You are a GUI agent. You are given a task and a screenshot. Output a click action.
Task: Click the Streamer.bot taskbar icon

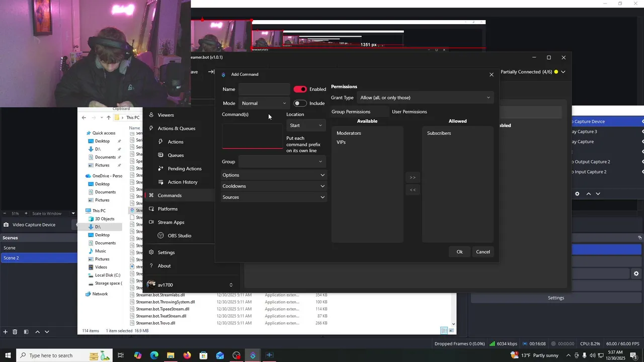tap(253, 355)
